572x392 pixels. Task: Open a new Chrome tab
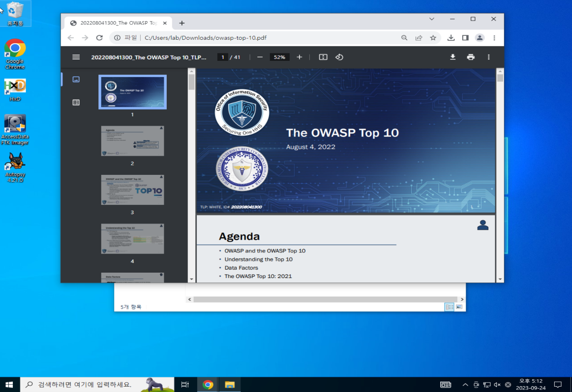(x=181, y=23)
